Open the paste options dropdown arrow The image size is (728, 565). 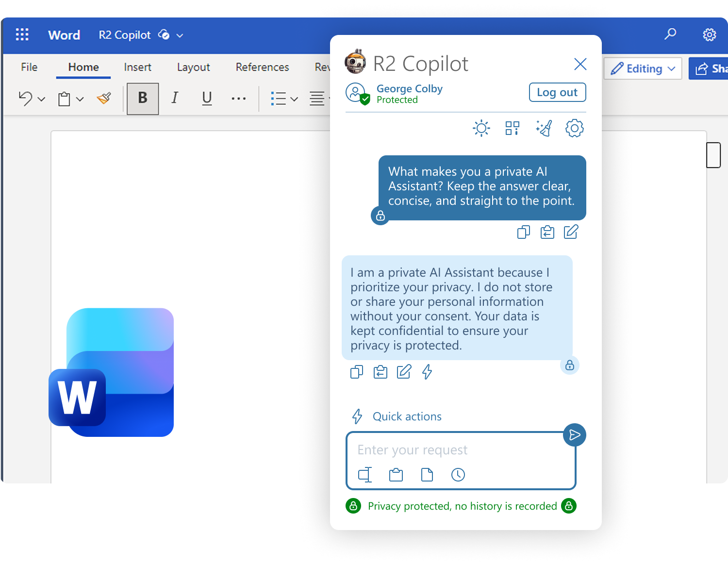point(80,99)
